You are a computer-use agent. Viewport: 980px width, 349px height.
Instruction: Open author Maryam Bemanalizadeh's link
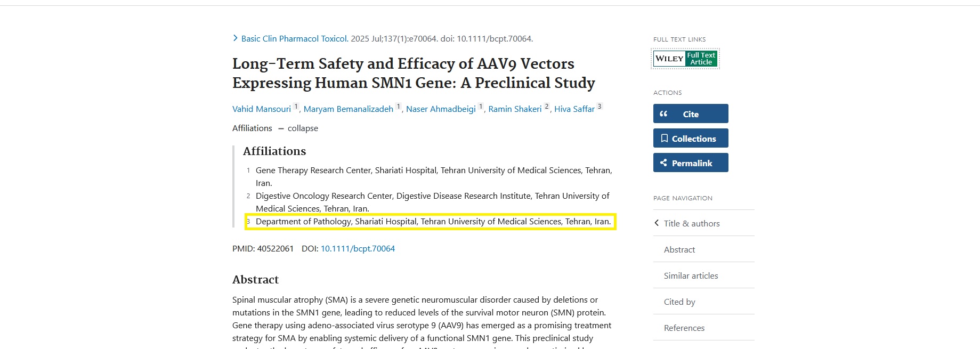pos(349,109)
